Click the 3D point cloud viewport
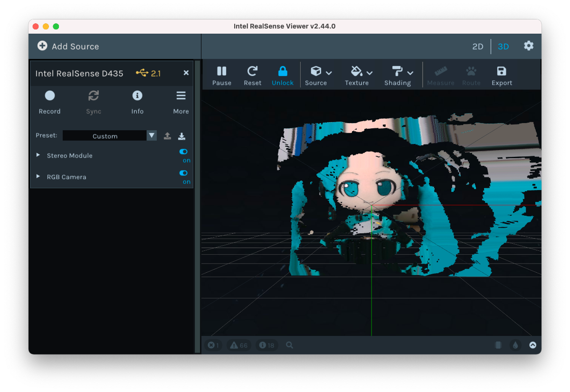 (x=371, y=213)
